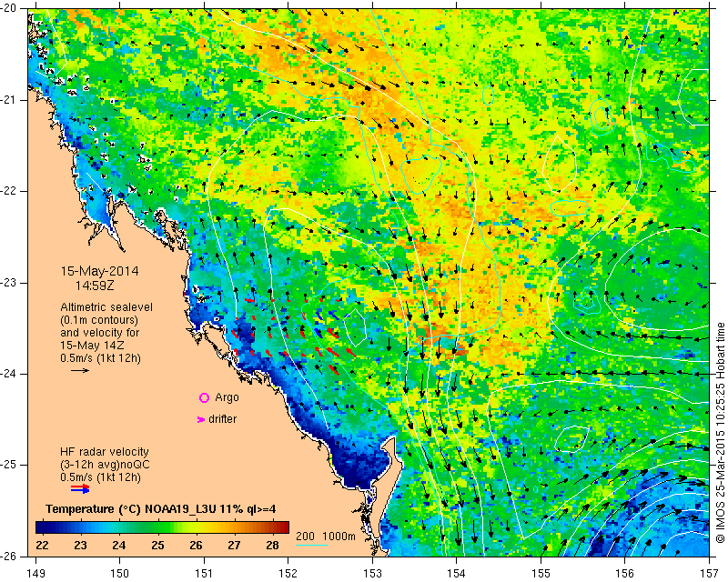728x582 pixels.
Task: Click longitude axis label 155
Action: pyautogui.click(x=541, y=574)
